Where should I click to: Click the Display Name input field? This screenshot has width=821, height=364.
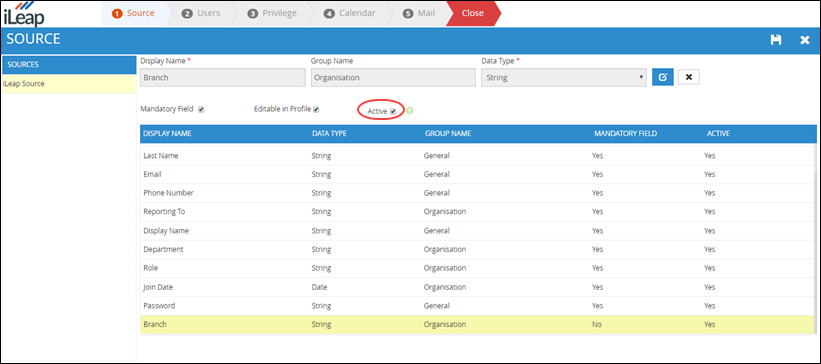[223, 78]
